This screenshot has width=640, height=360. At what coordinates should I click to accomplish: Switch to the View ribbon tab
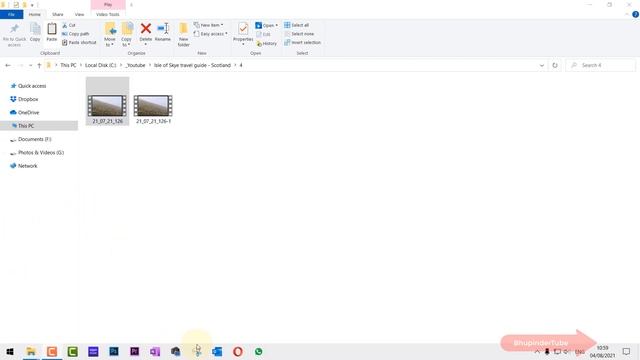click(x=79, y=14)
